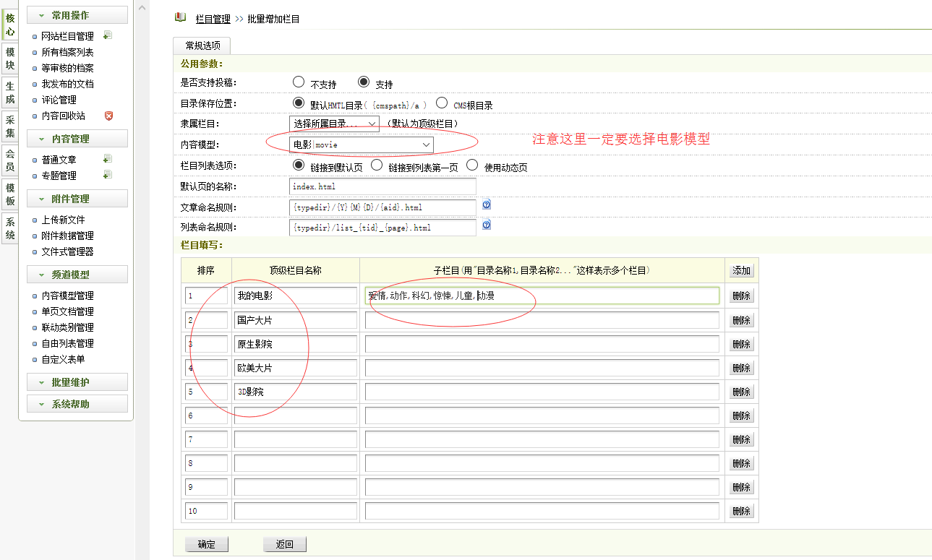The image size is (932, 560).
Task: Collapse the 常用操作 sidebar section
Action: pos(77,15)
